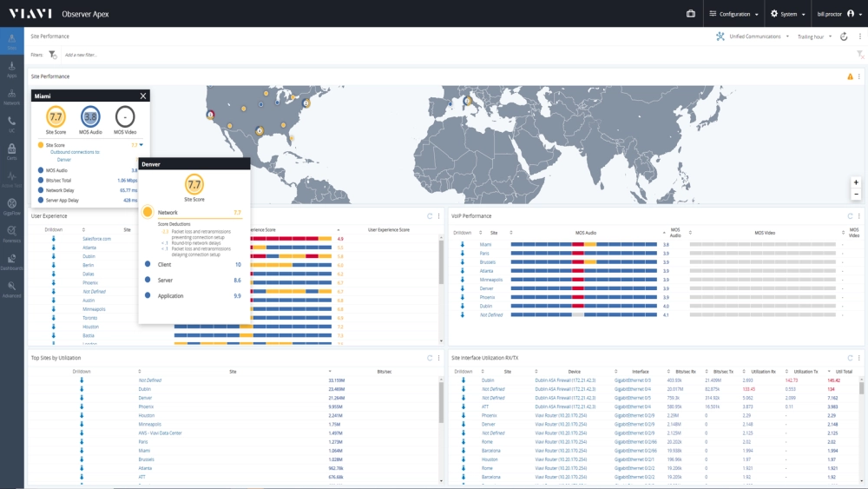Screen dimensions: 868x489
Task: Zoom in on the map with plus button
Action: pyautogui.click(x=856, y=182)
